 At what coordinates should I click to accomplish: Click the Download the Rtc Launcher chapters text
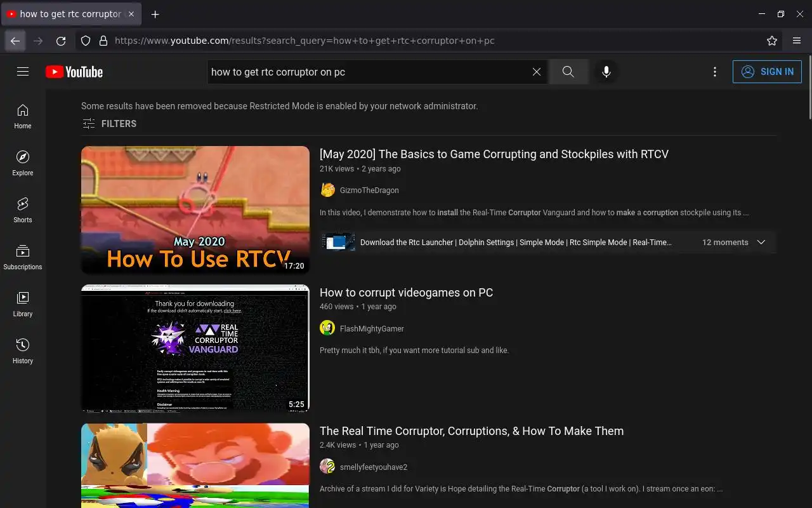click(x=516, y=243)
